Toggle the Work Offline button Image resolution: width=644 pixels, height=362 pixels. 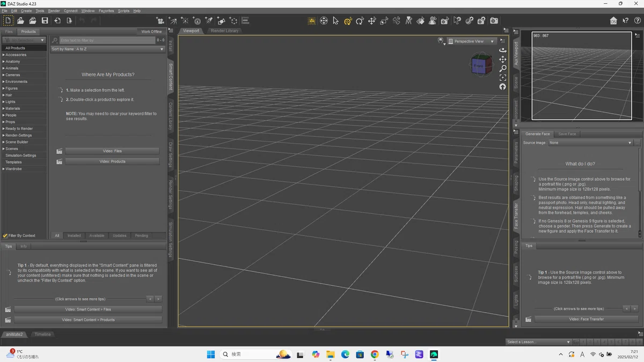[x=151, y=32]
